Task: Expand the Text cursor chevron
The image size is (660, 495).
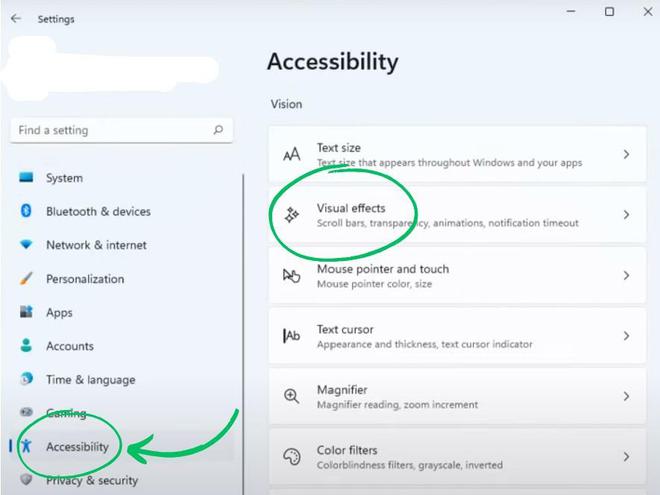Action: tap(626, 336)
